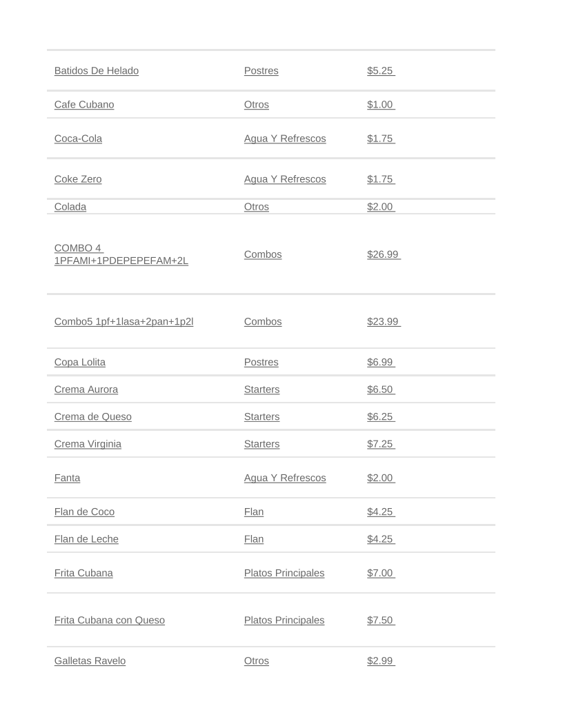Image resolution: width=563 pixels, height=728 pixels.
Task: Open Platos Principales category beside Frita Cubana
Action: (x=284, y=574)
